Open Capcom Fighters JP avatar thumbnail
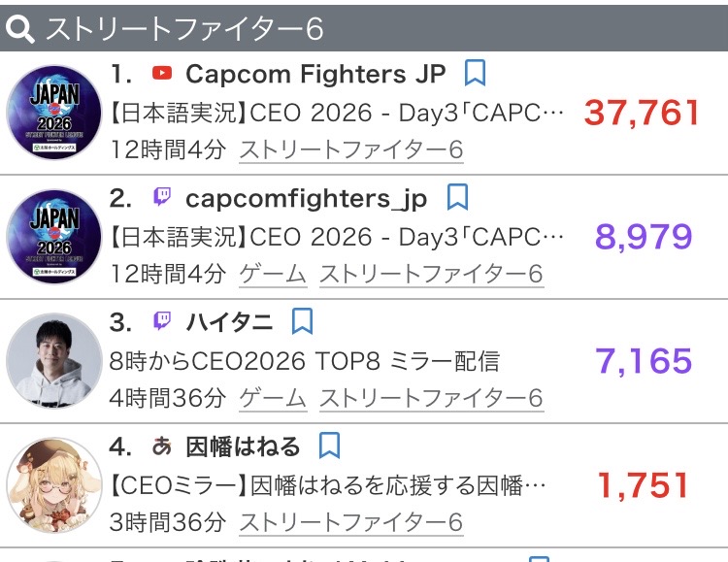Viewport: 728px width, 562px height. pyautogui.click(x=53, y=113)
